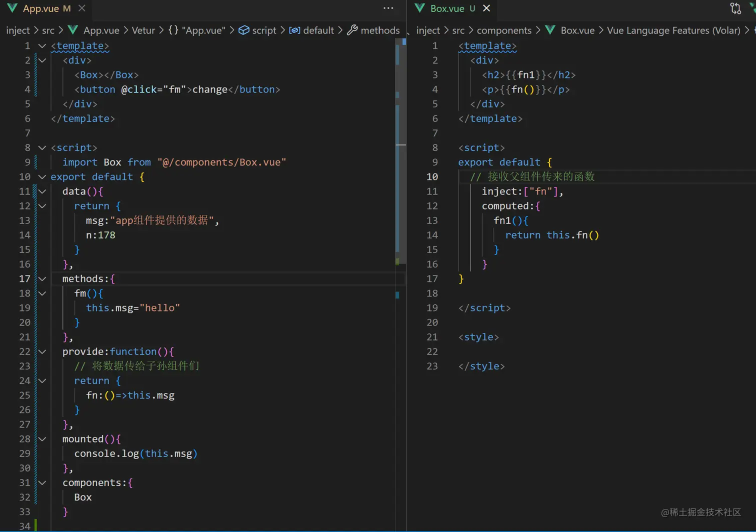
Task: Click the Vetur breadcrumb item
Action: (x=143, y=30)
